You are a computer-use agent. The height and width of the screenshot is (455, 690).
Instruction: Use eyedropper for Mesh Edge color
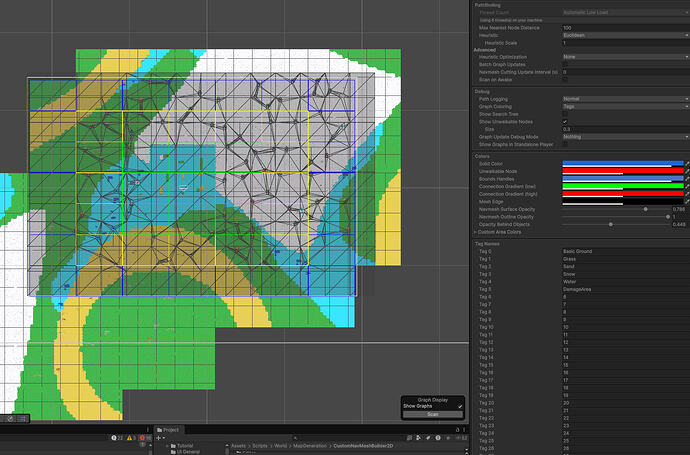tap(686, 201)
